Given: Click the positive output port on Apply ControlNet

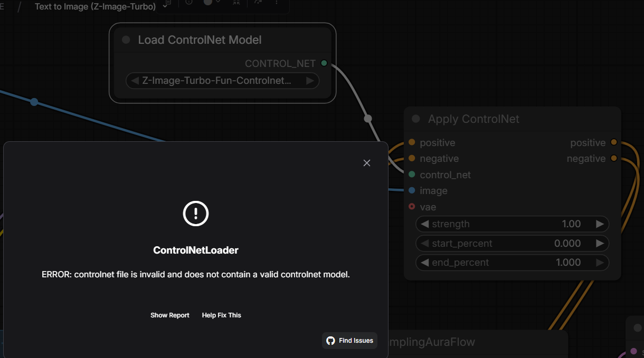Looking at the screenshot, I should [x=613, y=142].
